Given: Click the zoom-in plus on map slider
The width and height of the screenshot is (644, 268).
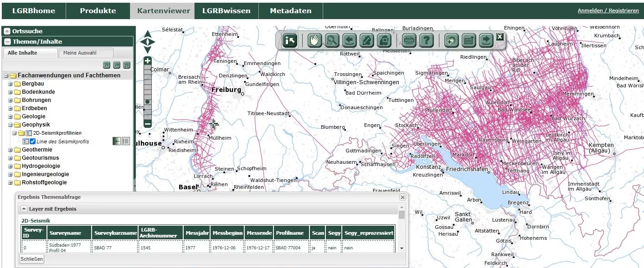Looking at the screenshot, I should point(147,61).
